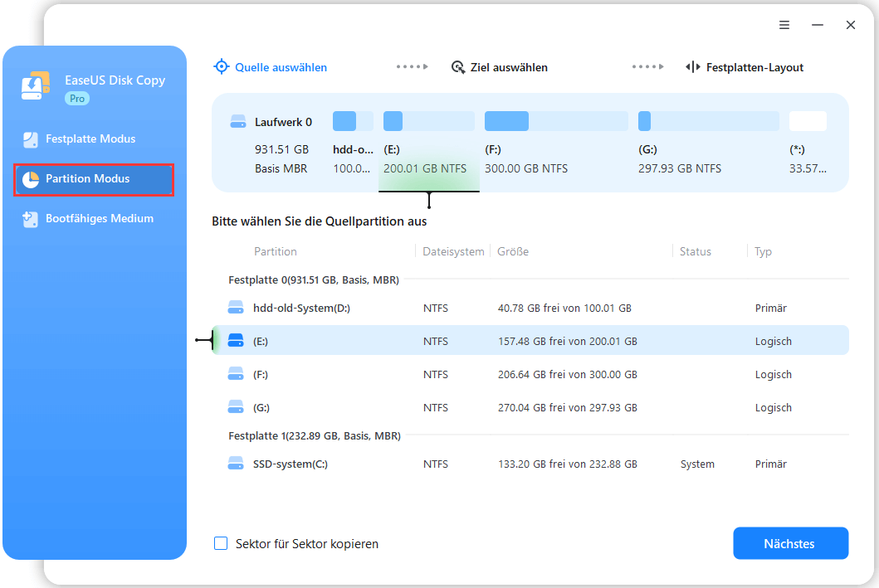Select (G:) partition in list

[x=531, y=407]
